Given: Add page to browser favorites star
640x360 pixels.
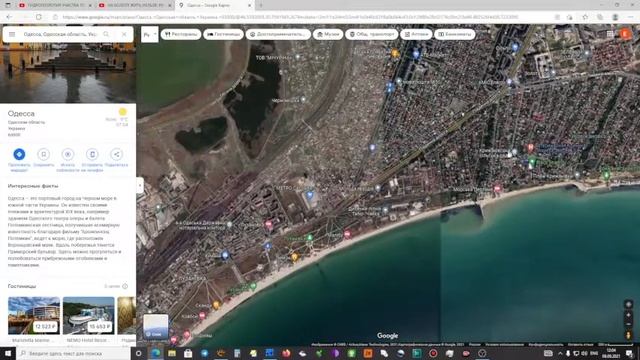Looking at the screenshot, I should pyautogui.click(x=585, y=17).
